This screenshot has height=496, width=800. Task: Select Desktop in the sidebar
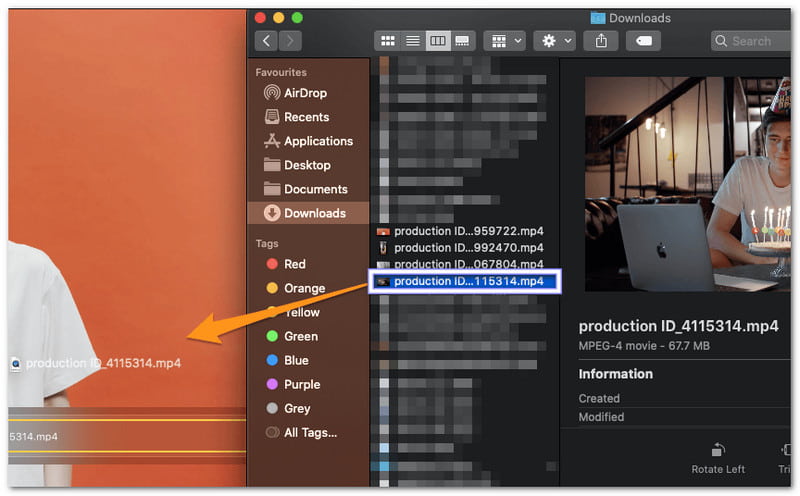307,165
